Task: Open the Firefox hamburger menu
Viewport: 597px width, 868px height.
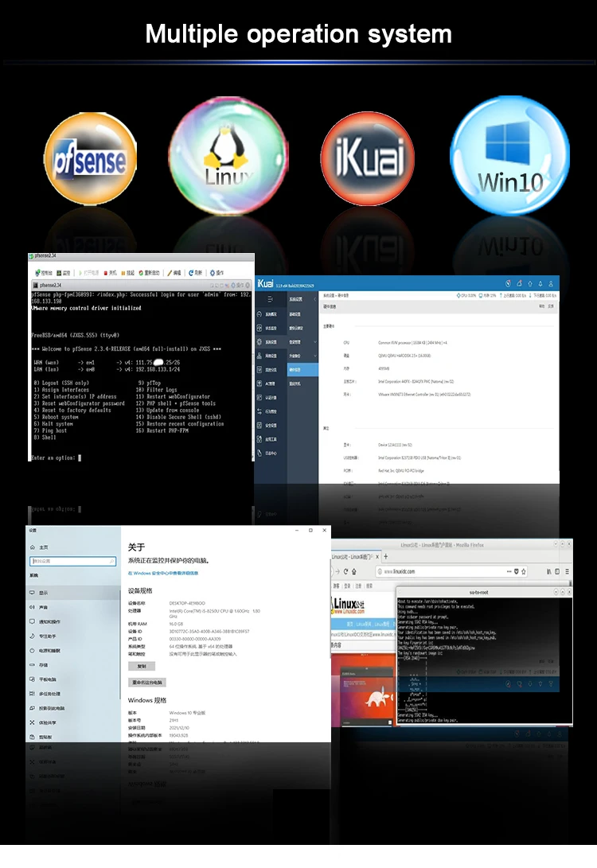Action: coord(567,571)
